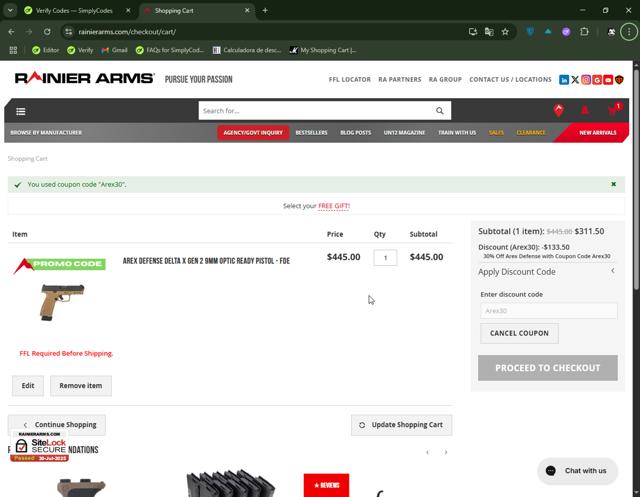
Task: Open the bookmarks apps grid icon
Action: (x=13, y=50)
